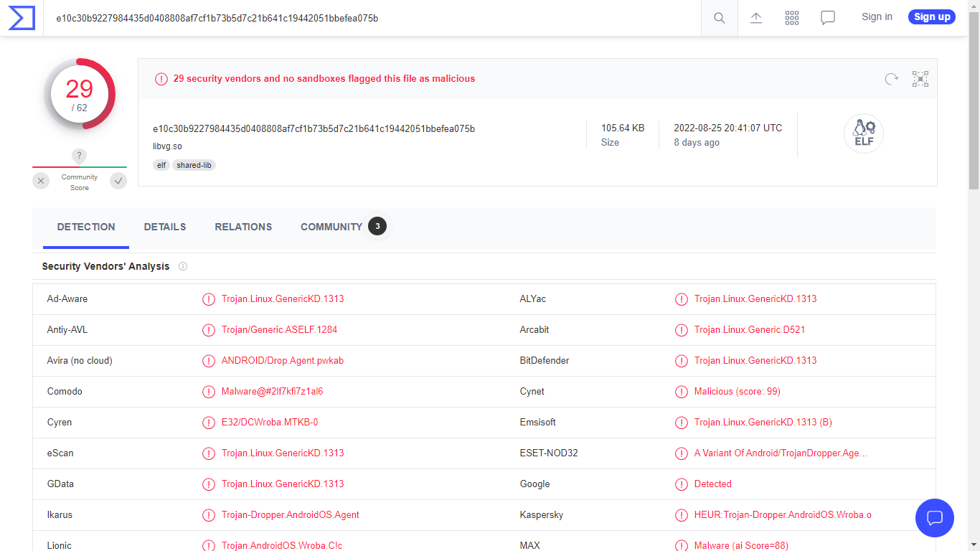Focus the hash search input field

pos(373,18)
